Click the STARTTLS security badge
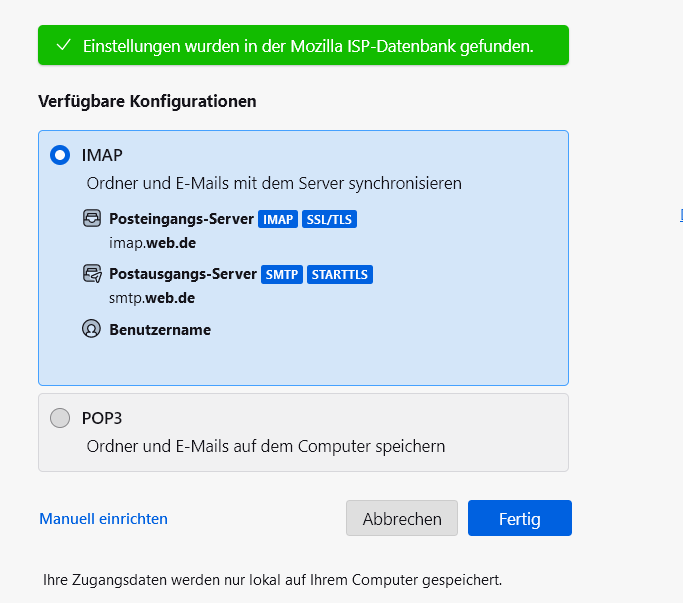The height and width of the screenshot is (603, 683). point(340,275)
